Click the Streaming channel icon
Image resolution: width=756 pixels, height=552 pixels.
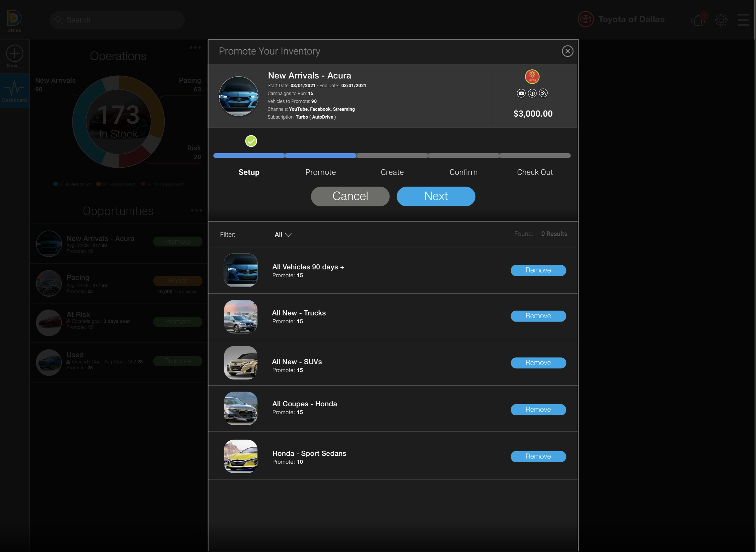[543, 93]
